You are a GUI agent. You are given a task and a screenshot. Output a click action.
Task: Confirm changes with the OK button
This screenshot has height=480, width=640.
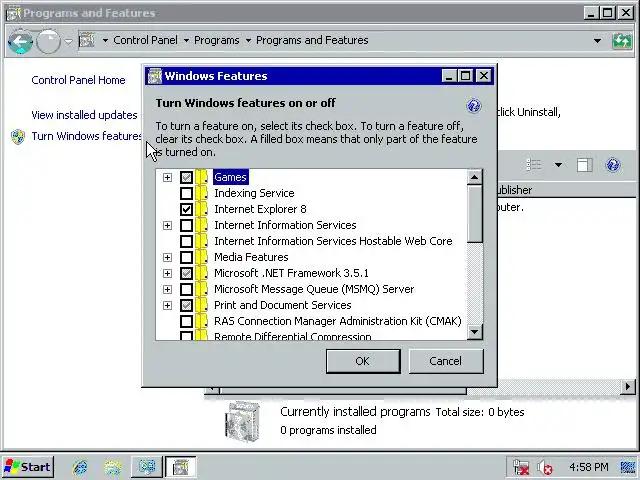[x=363, y=361]
